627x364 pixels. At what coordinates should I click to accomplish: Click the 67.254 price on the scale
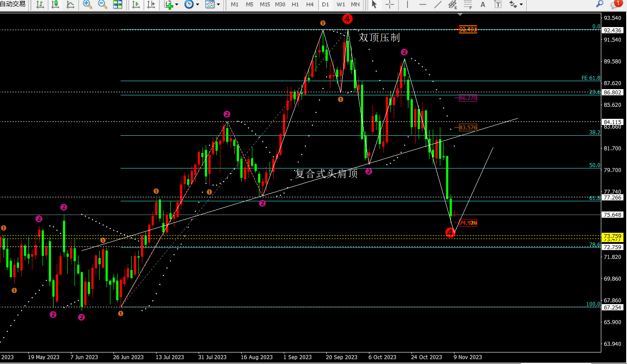point(612,307)
